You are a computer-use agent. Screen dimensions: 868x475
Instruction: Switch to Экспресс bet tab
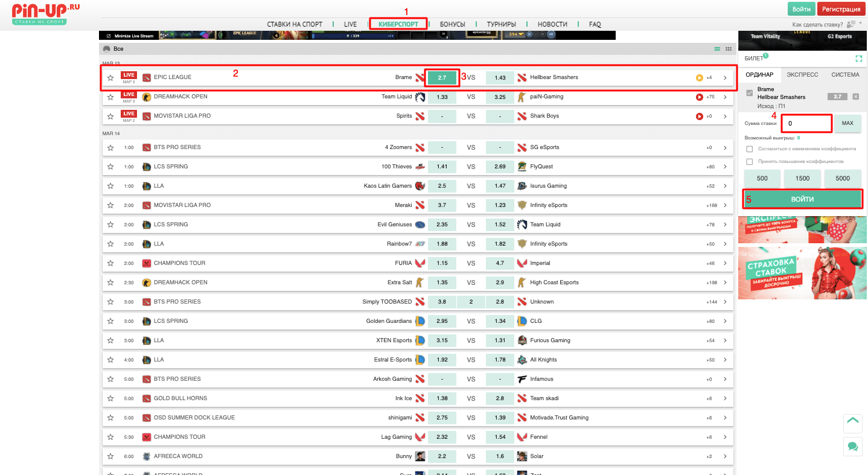click(x=802, y=74)
